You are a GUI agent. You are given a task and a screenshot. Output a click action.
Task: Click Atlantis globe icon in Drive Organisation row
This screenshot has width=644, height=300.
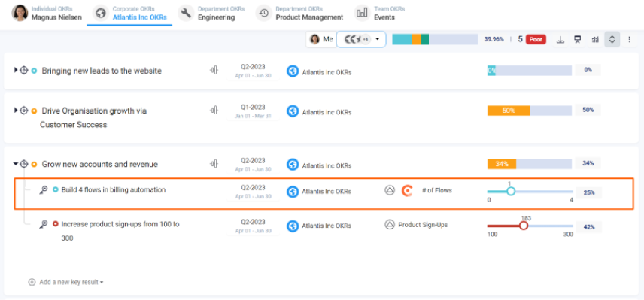(x=293, y=111)
